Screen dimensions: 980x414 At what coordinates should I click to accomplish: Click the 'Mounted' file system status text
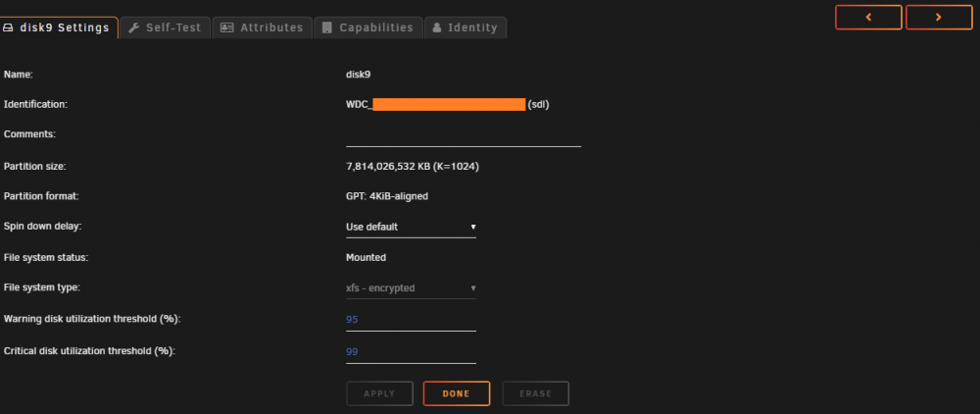pyautogui.click(x=367, y=257)
